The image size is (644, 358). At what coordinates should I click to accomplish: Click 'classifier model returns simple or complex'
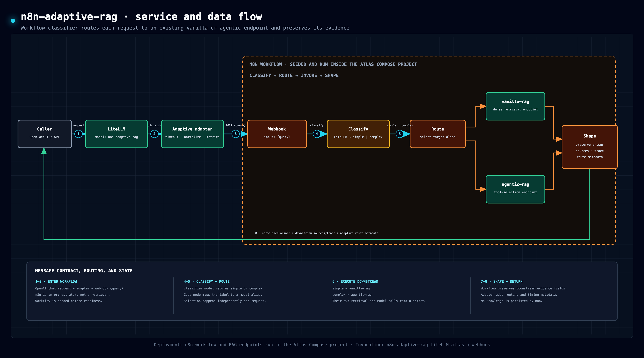coord(223,288)
